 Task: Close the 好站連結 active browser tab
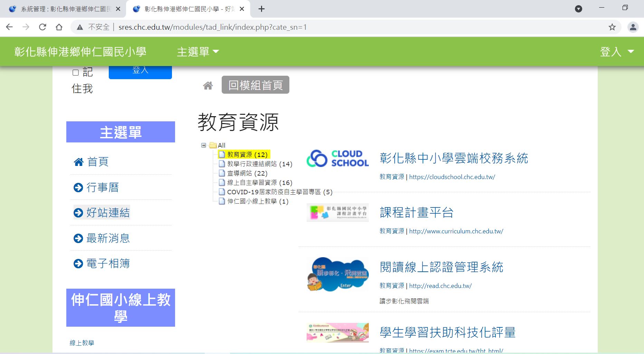click(242, 9)
